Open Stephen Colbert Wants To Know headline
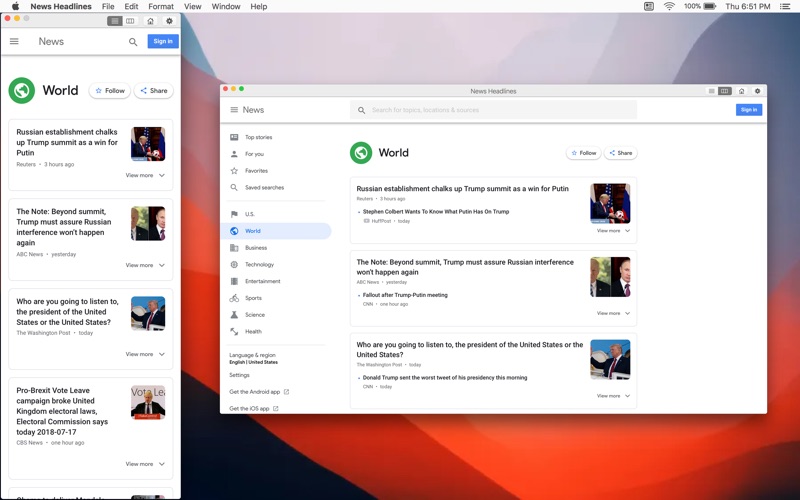 (x=436, y=212)
